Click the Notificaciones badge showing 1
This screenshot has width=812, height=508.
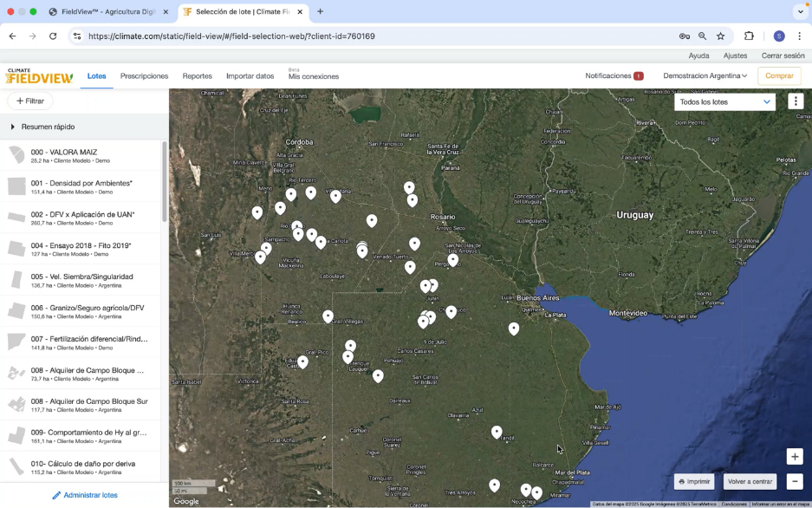point(638,76)
